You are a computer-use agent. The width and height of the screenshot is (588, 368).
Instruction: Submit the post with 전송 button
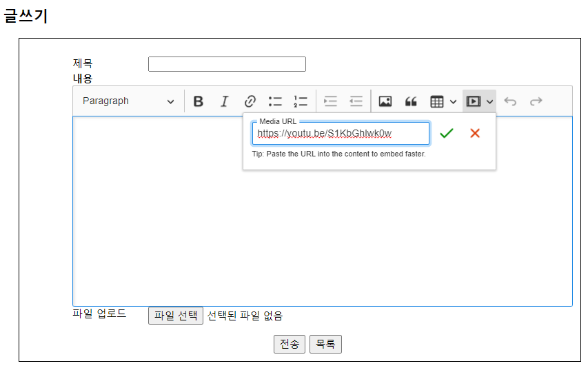point(290,344)
